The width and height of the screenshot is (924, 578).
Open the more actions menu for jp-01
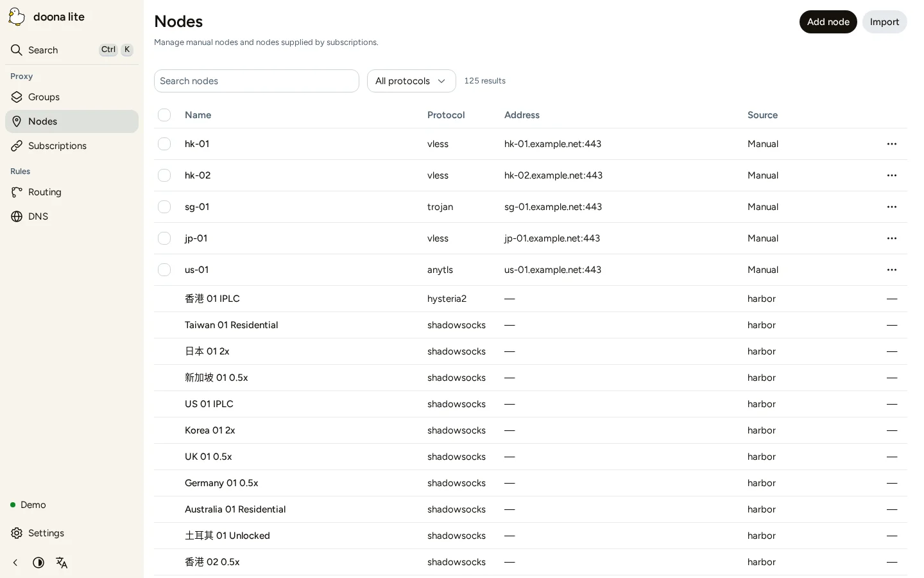point(892,238)
